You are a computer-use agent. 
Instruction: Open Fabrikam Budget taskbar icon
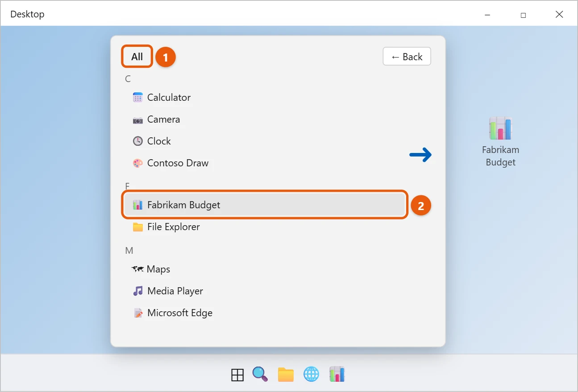click(x=337, y=374)
